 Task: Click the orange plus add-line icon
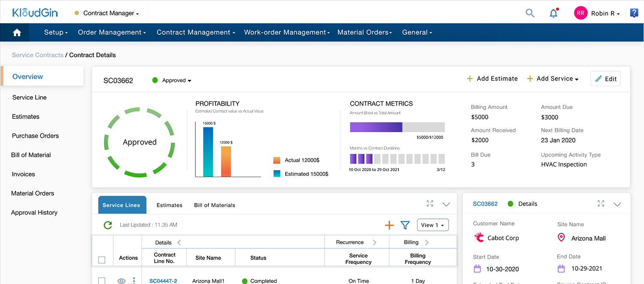pyautogui.click(x=389, y=225)
